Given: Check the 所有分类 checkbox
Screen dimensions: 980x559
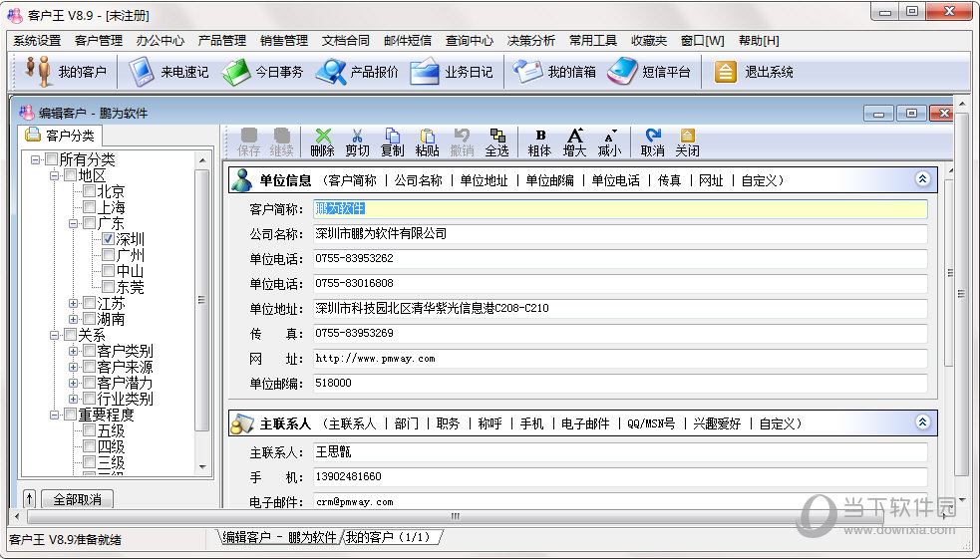Looking at the screenshot, I should 52,159.
